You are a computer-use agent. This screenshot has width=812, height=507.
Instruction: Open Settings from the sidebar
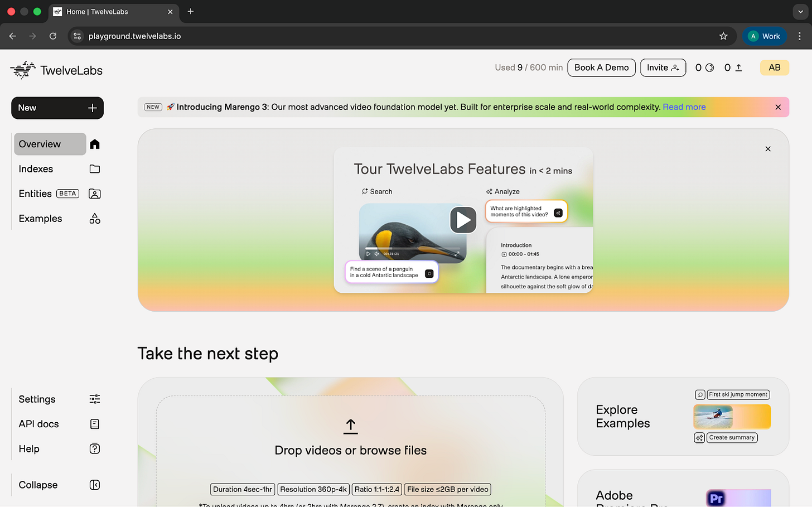(37, 399)
